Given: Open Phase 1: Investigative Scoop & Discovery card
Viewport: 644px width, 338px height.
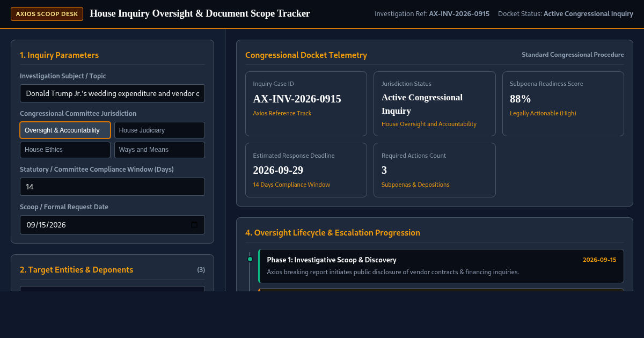Looking at the screenshot, I should pos(441,266).
